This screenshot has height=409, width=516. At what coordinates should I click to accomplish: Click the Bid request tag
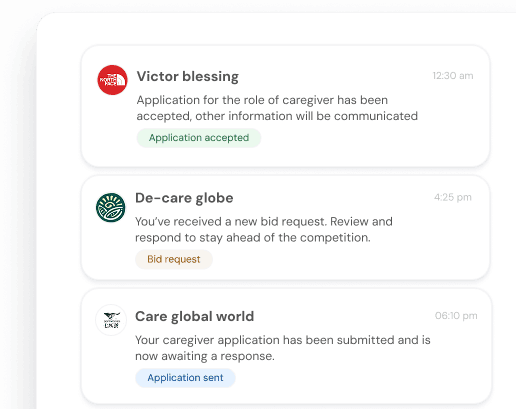tap(174, 259)
